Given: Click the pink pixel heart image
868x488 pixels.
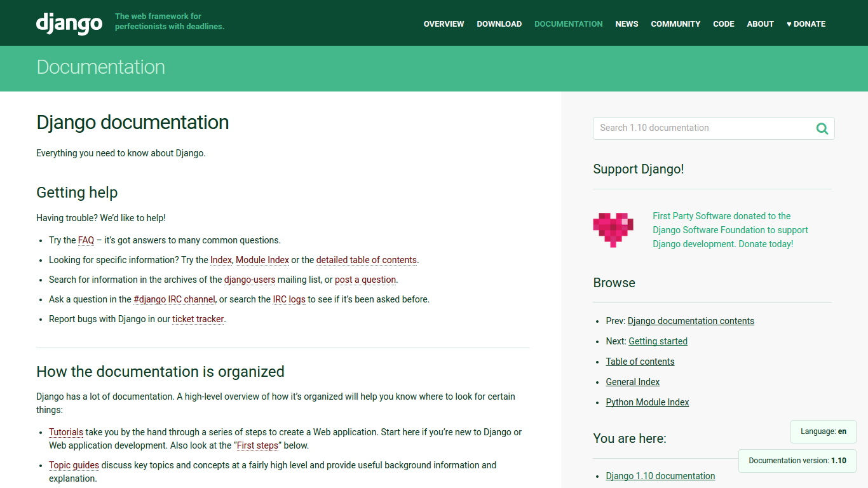Looking at the screenshot, I should coord(613,230).
